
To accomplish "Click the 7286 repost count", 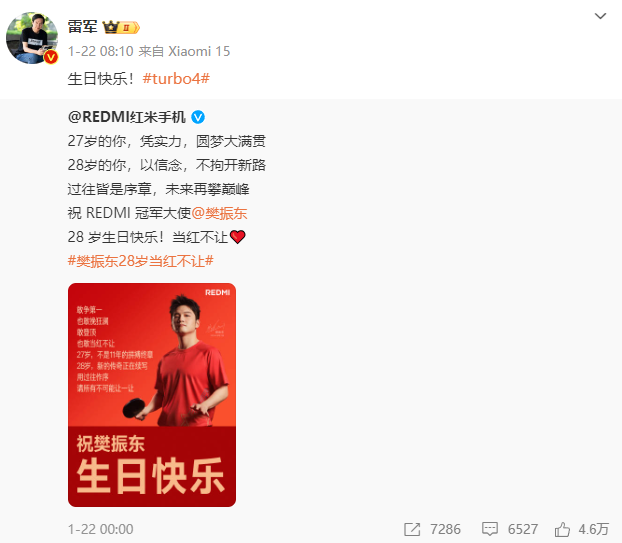I will click(x=445, y=529).
